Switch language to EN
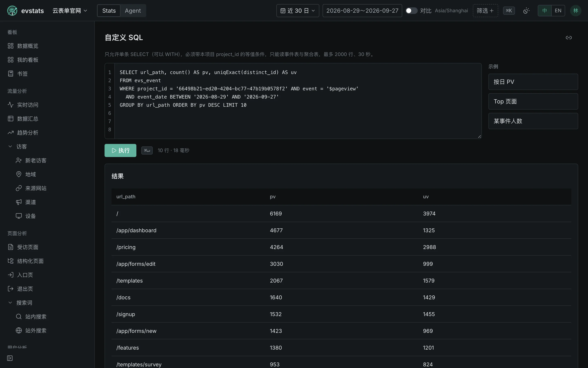The height and width of the screenshot is (368, 588). coord(558,11)
